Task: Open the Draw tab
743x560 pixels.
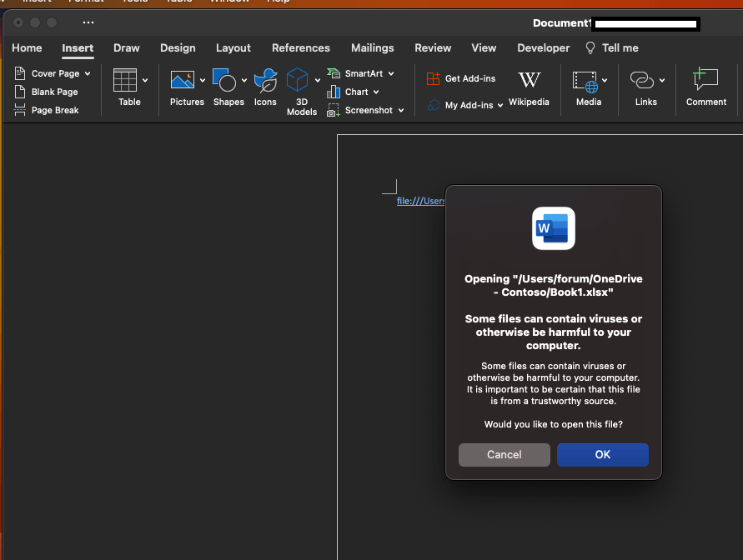Action: click(x=127, y=47)
